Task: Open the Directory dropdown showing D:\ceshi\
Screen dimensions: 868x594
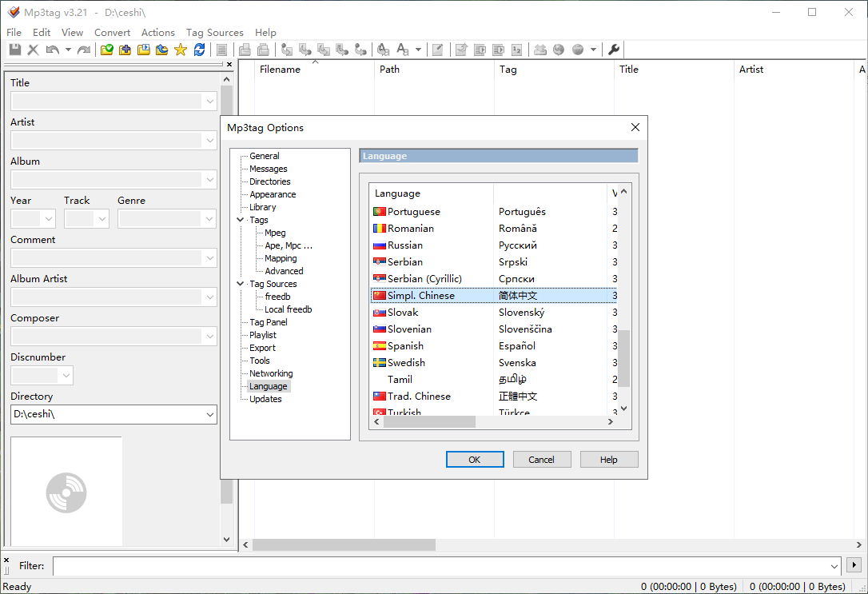Action: click(209, 414)
